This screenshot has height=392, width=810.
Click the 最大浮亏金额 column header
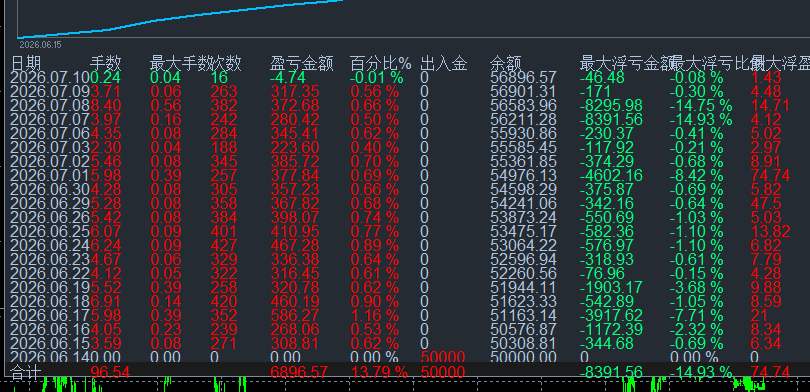pos(626,64)
